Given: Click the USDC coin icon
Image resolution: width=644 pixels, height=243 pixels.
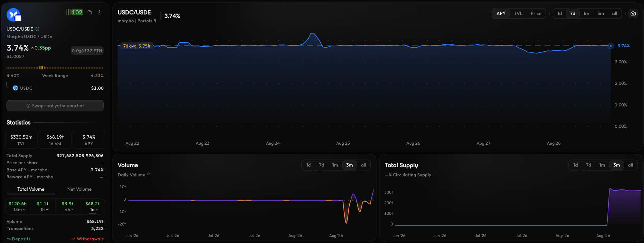Looking at the screenshot, I should tap(15, 88).
